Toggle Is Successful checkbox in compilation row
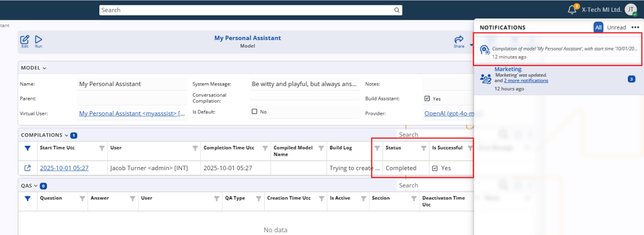 point(435,168)
